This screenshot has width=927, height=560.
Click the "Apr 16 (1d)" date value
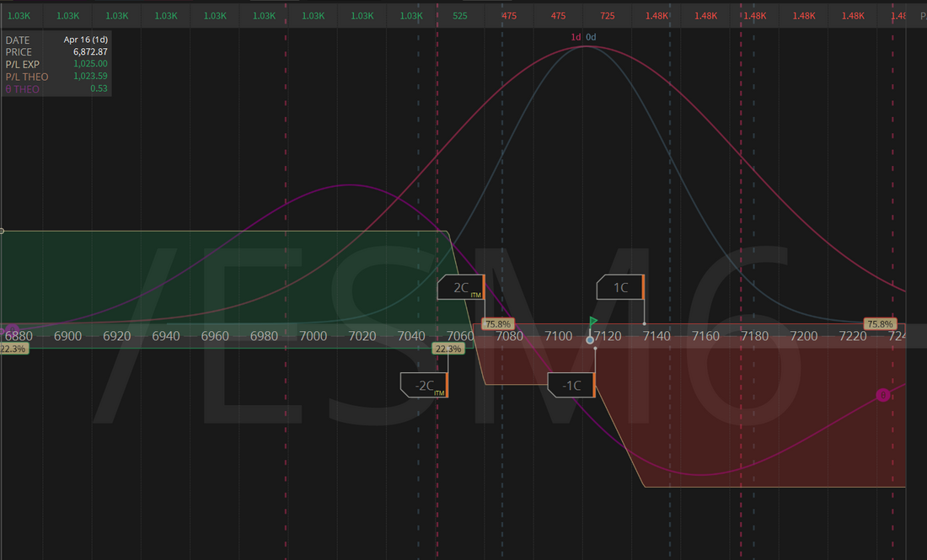pyautogui.click(x=85, y=40)
